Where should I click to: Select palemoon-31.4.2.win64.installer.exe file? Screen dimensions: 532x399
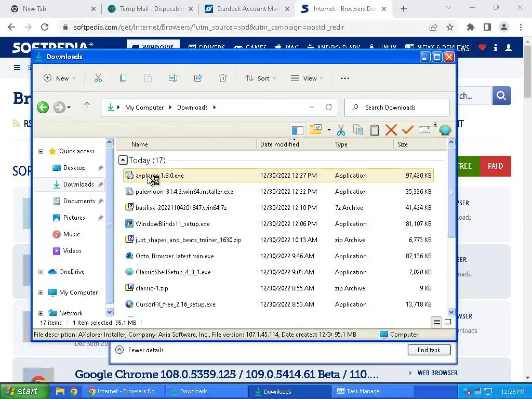point(278,192)
